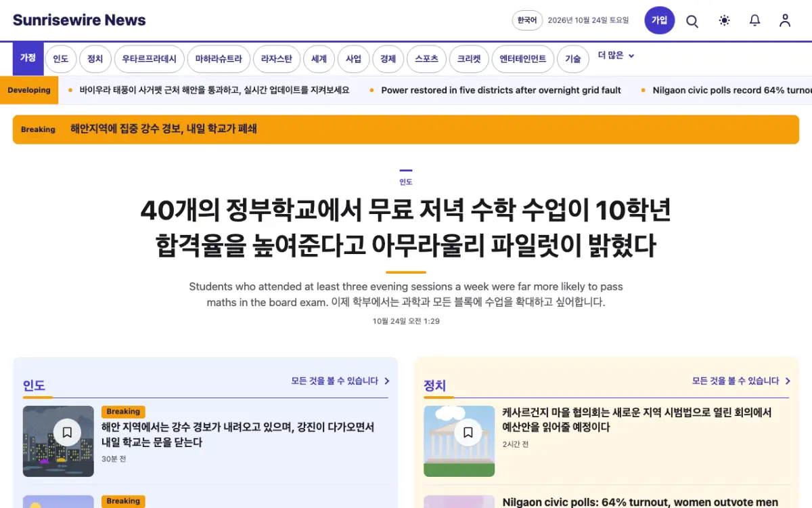This screenshot has width=812, height=508.
Task: Click the Breaking badge on the rain article
Action: pyautogui.click(x=123, y=412)
